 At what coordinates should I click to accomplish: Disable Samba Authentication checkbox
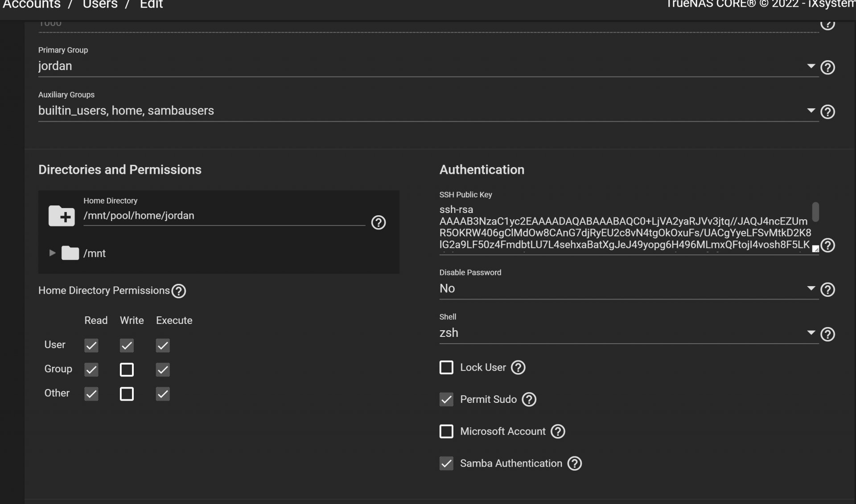click(446, 463)
